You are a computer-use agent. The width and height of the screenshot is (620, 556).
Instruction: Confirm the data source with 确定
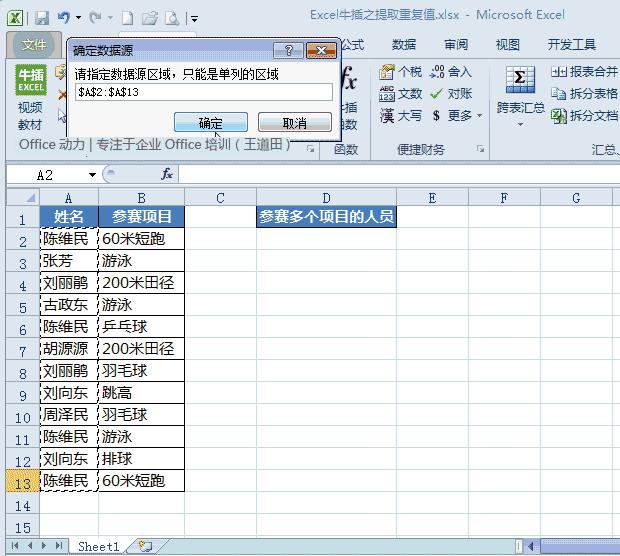211,122
